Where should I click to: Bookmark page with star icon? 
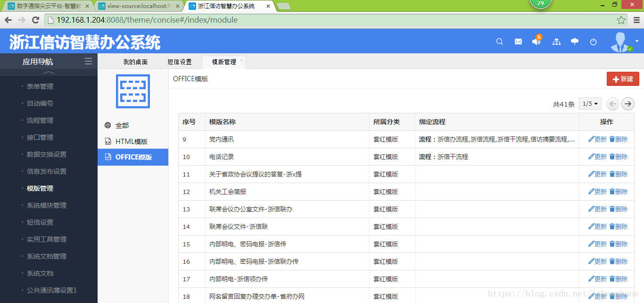click(x=621, y=20)
